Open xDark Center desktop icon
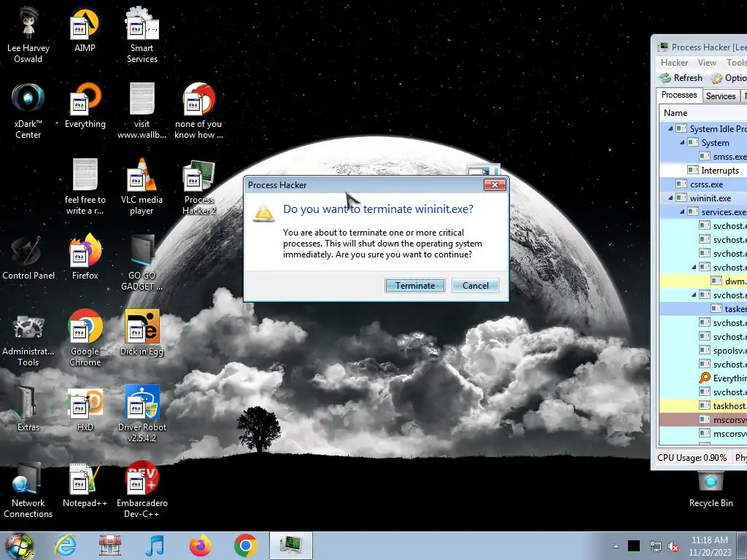This screenshot has width=747, height=560. tap(28, 111)
